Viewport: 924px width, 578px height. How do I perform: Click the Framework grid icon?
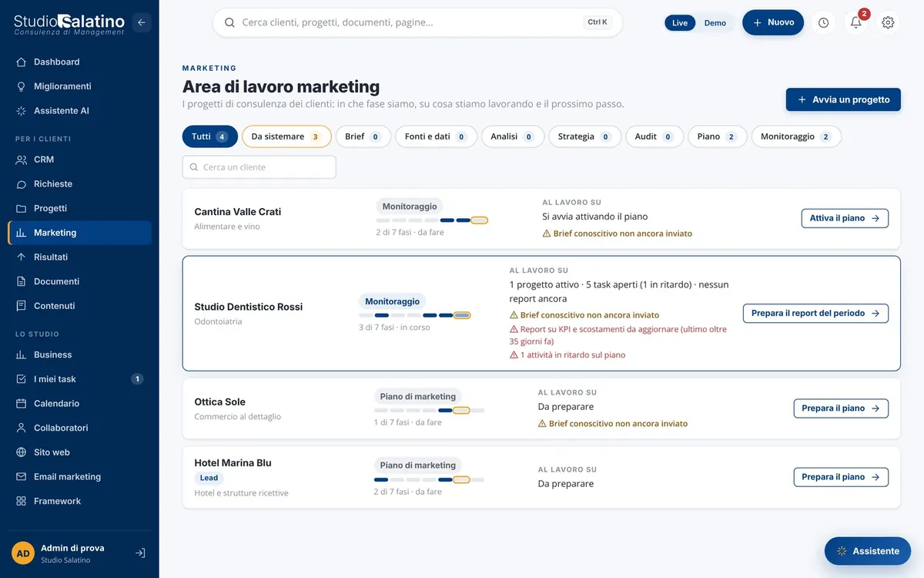click(x=22, y=501)
